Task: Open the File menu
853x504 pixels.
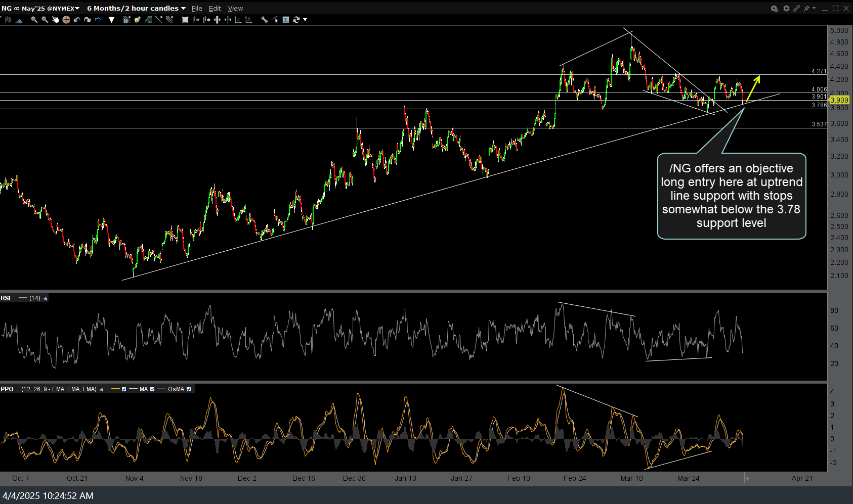Action: 197,8
